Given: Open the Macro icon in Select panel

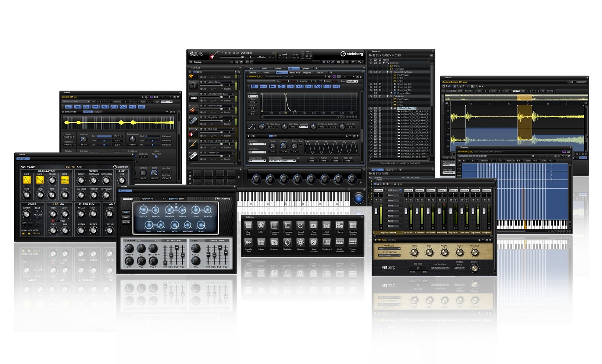Looking at the screenshot, I should click(340, 225).
